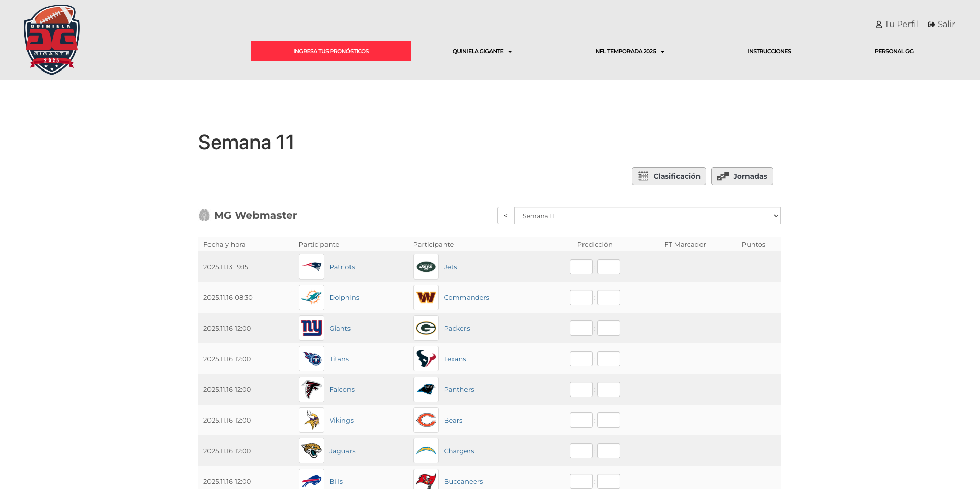Open the Clasificación standings button
This screenshot has height=489, width=980.
(668, 176)
